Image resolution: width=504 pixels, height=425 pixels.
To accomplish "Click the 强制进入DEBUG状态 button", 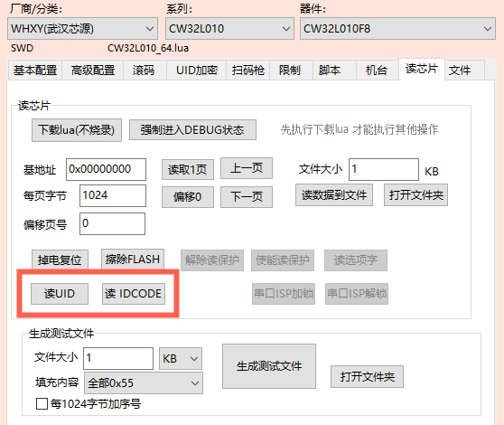I will [192, 130].
